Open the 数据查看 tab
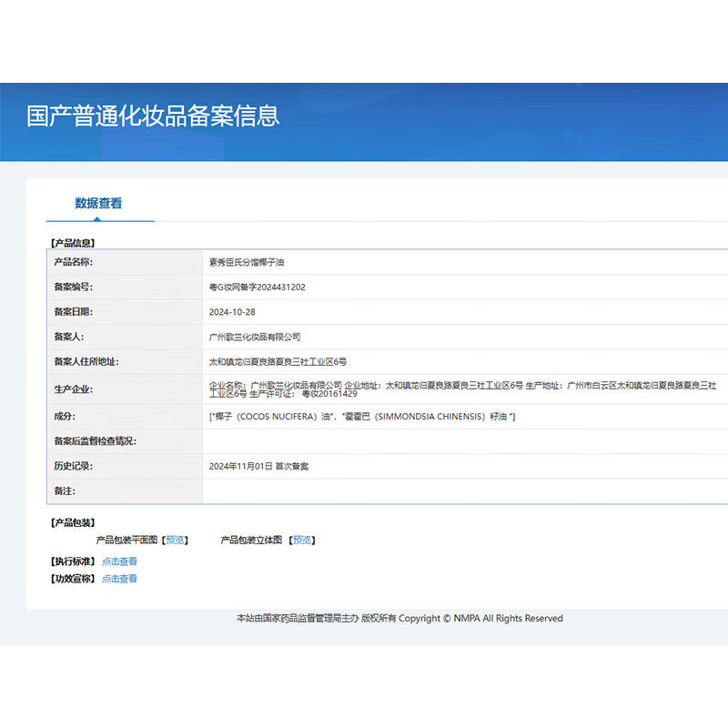The width and height of the screenshot is (728, 728). point(98,203)
